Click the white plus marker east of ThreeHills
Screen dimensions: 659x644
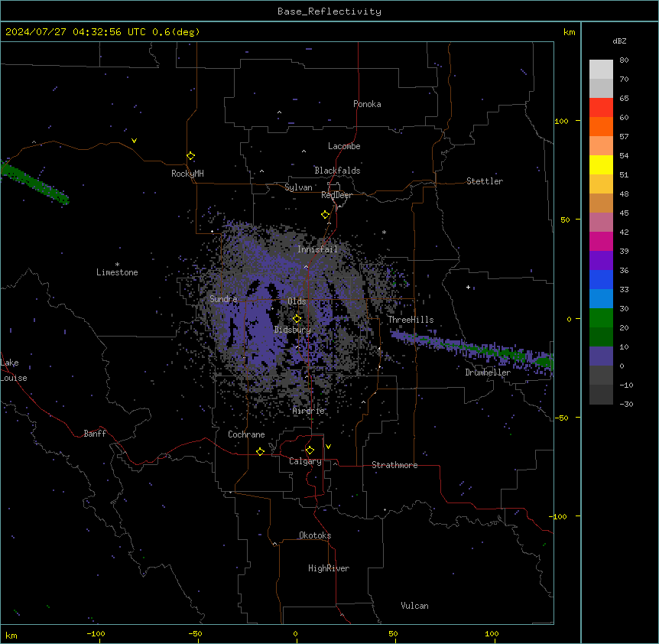coord(468,287)
